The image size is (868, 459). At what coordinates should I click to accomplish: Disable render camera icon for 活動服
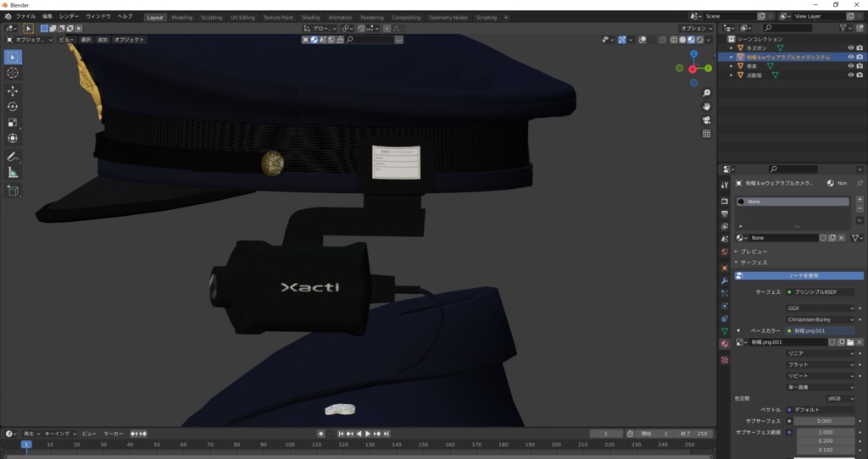coord(860,75)
